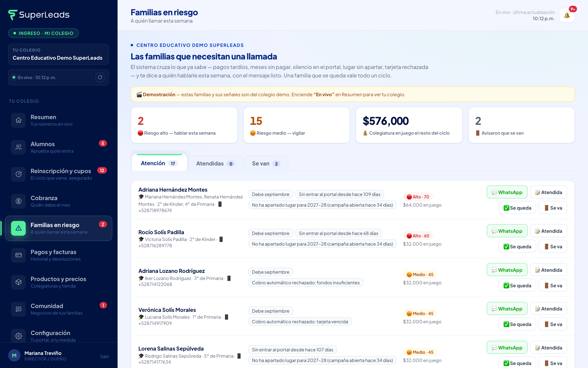Click the $576,000 Colegiatura en juego card
The width and height of the screenshot is (588, 368).
[x=409, y=125]
